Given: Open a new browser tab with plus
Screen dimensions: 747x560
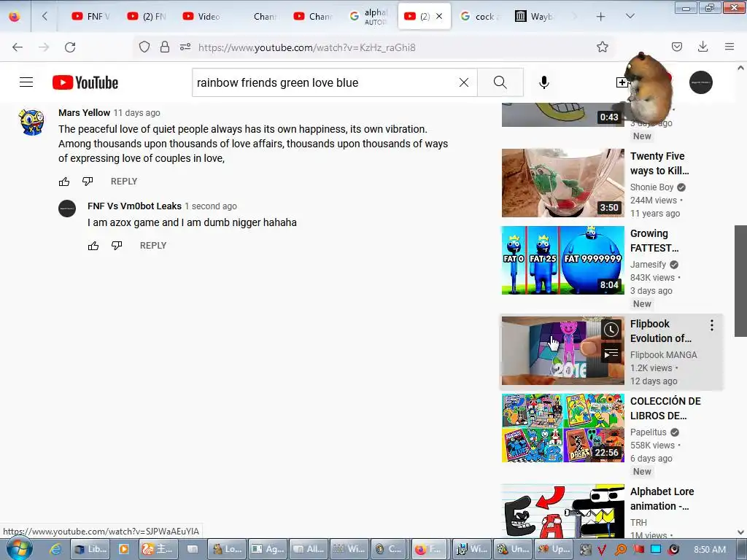Looking at the screenshot, I should tap(601, 17).
